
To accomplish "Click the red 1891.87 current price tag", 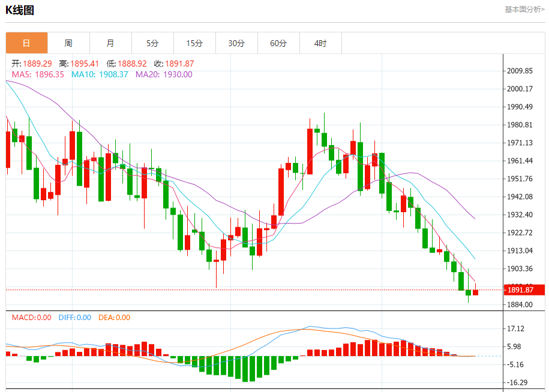I will point(524,290).
